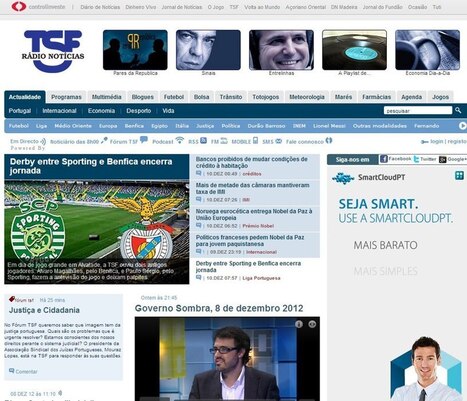Click info icon on Governo Sombra video
467x401 pixels.
coord(299,324)
